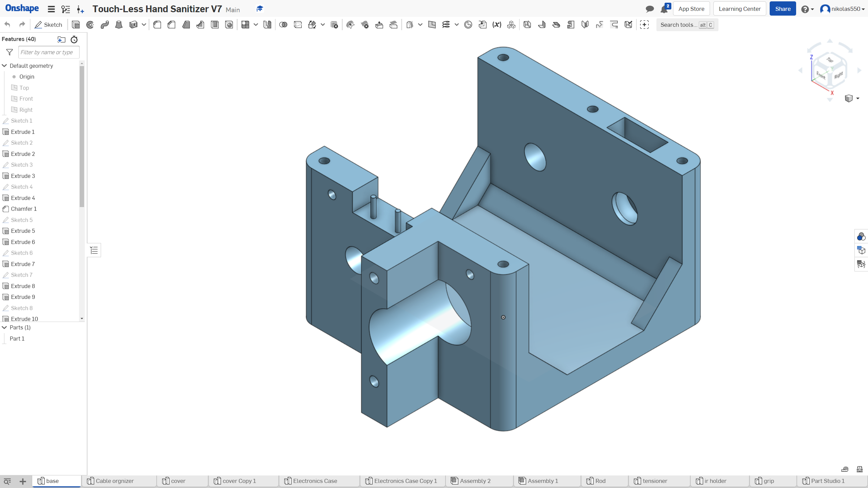Select the Shell tool
This screenshot has width=868, height=488.
(x=214, y=24)
